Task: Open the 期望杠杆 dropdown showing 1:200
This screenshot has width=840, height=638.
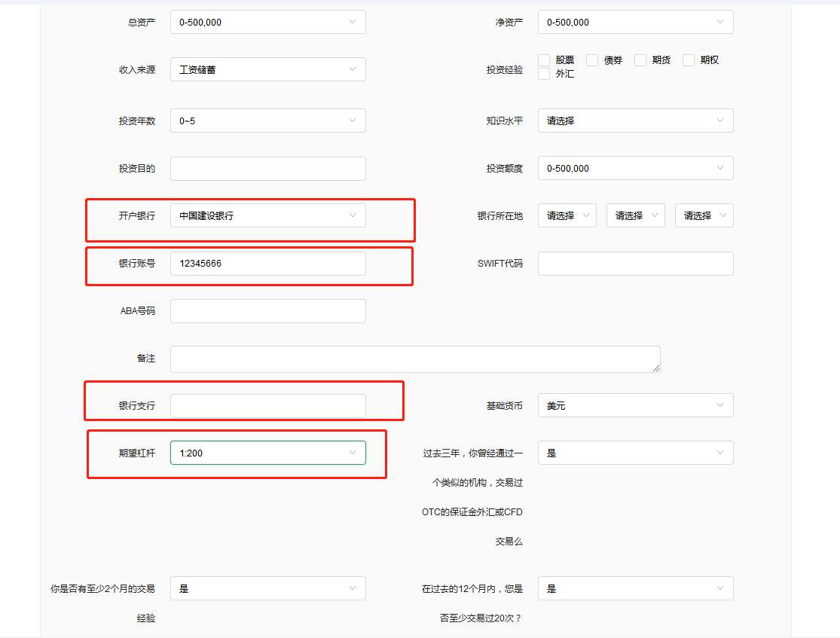Action: pyautogui.click(x=267, y=452)
